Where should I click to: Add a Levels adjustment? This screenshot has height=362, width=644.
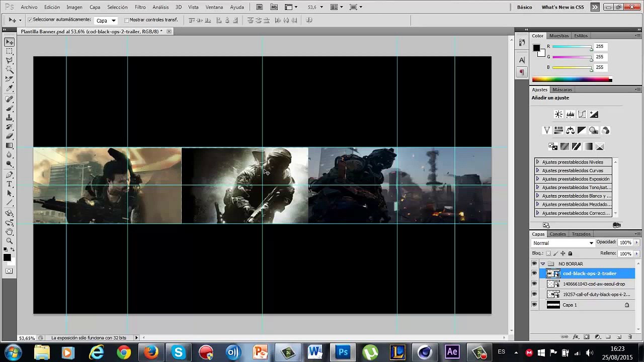click(570, 114)
